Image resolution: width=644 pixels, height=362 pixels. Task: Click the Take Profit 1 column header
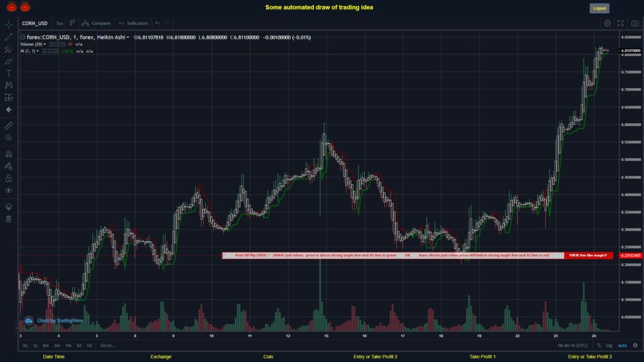click(x=482, y=357)
